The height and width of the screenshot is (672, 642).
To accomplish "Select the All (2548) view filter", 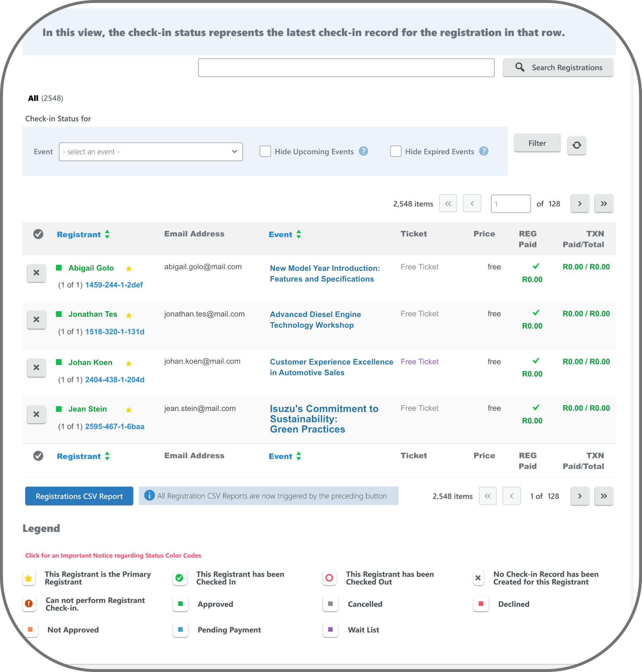I will 33,98.
